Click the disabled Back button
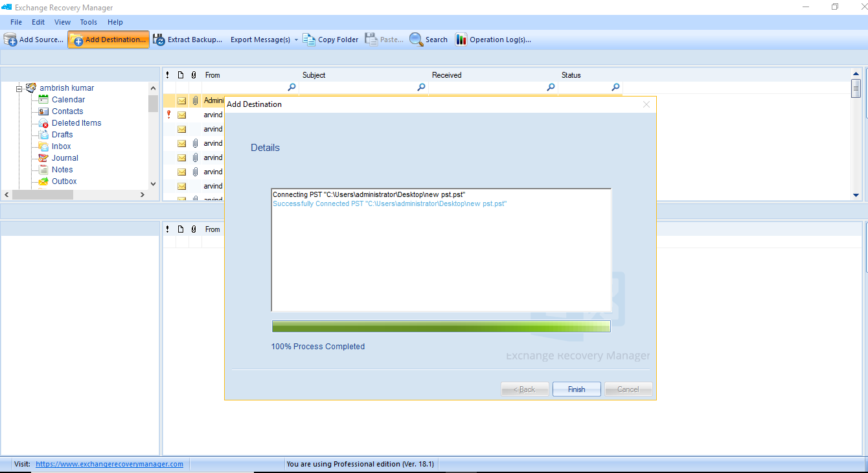This screenshot has height=473, width=868. (525, 389)
